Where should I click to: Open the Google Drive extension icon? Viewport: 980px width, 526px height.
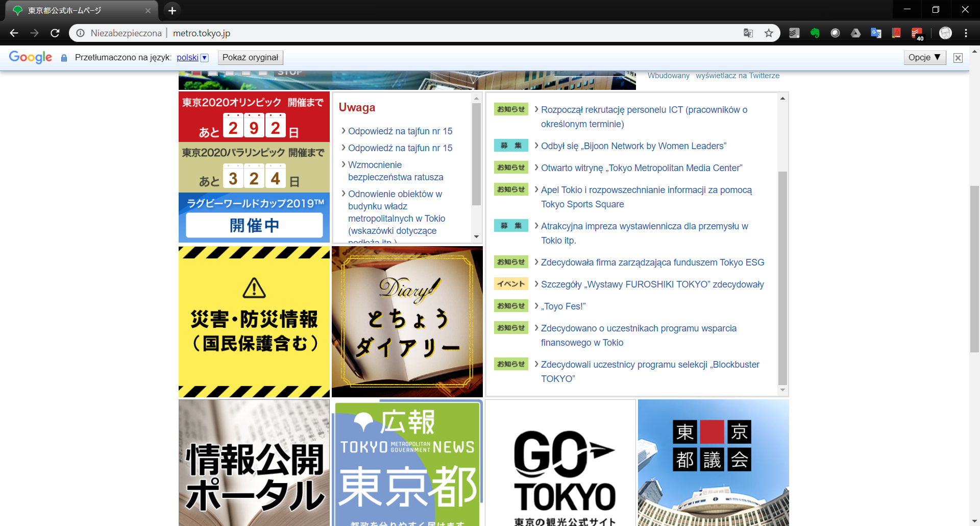coord(855,33)
